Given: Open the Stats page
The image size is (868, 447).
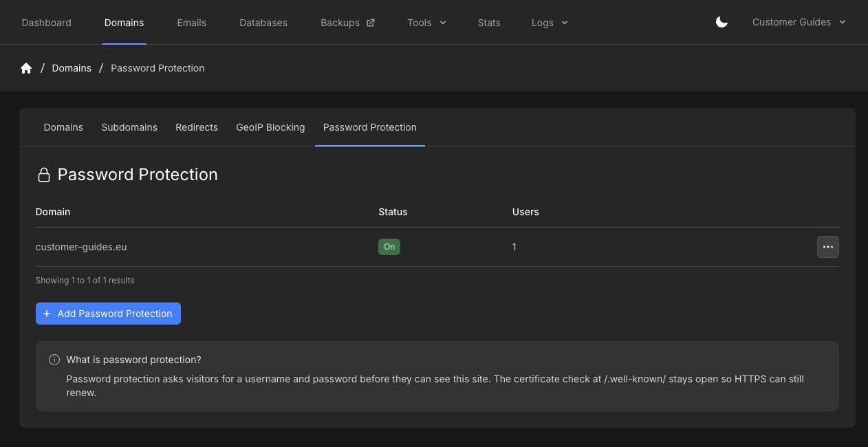Looking at the screenshot, I should tap(489, 23).
